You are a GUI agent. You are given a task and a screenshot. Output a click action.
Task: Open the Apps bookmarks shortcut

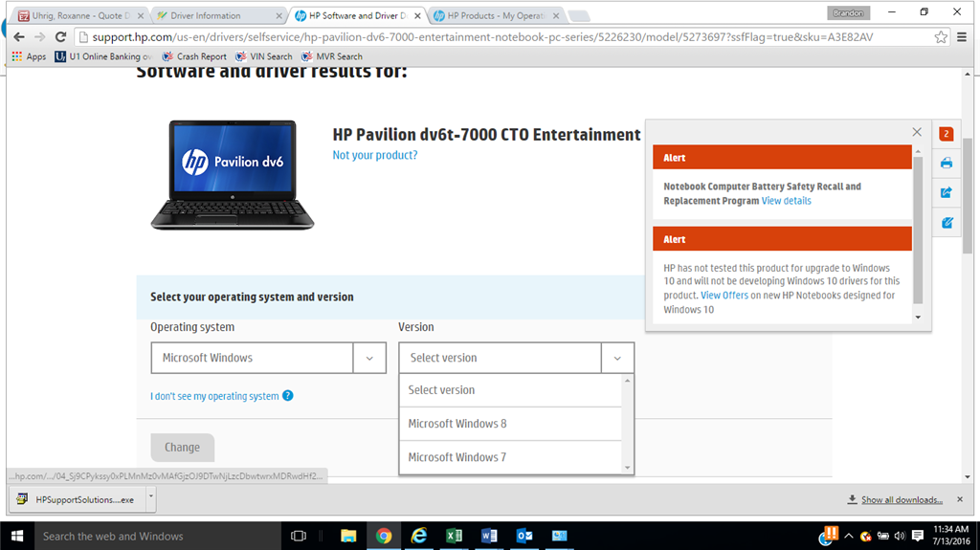tap(29, 56)
